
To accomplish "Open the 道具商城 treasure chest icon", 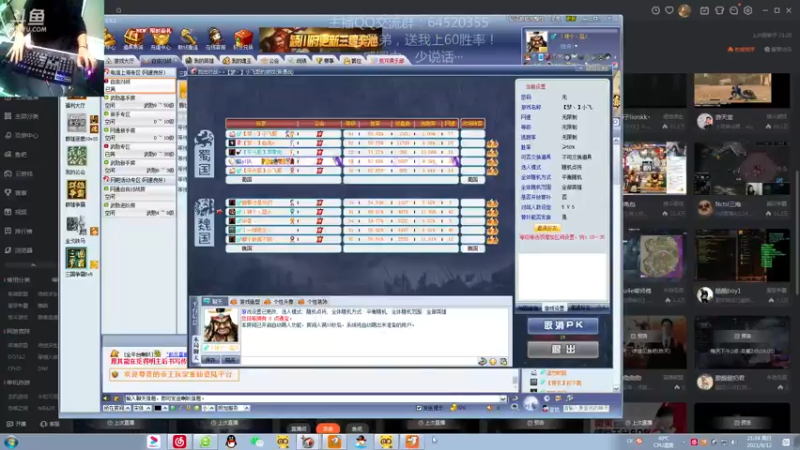I will [133, 39].
